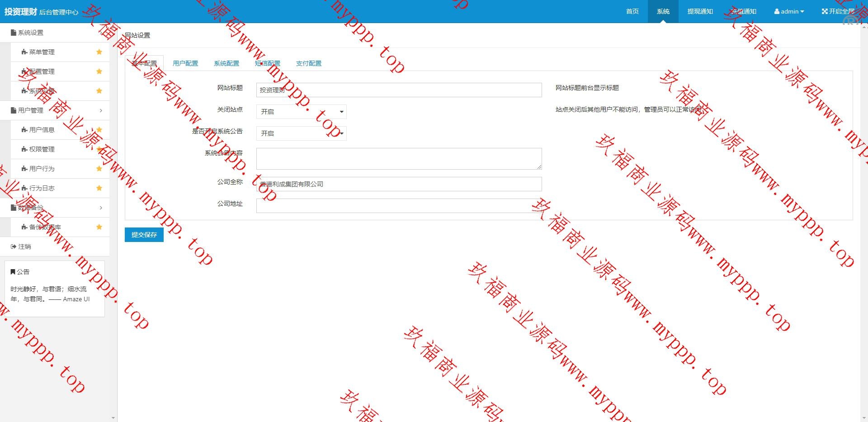The width and height of the screenshot is (868, 422).
Task: Click the star icon next to 行为日志
Action: 99,188
